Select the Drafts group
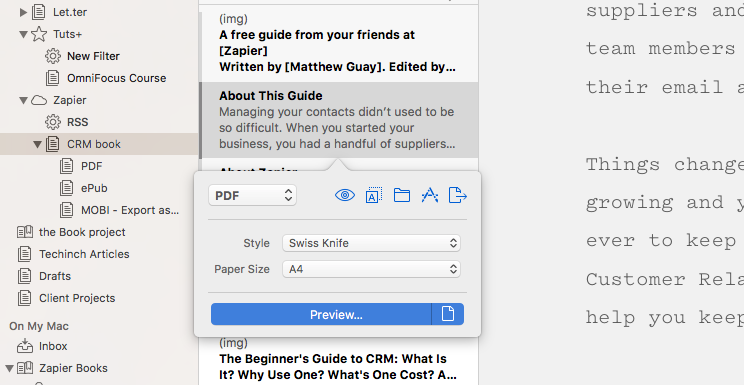Image resolution: width=744 pixels, height=385 pixels. pos(55,276)
